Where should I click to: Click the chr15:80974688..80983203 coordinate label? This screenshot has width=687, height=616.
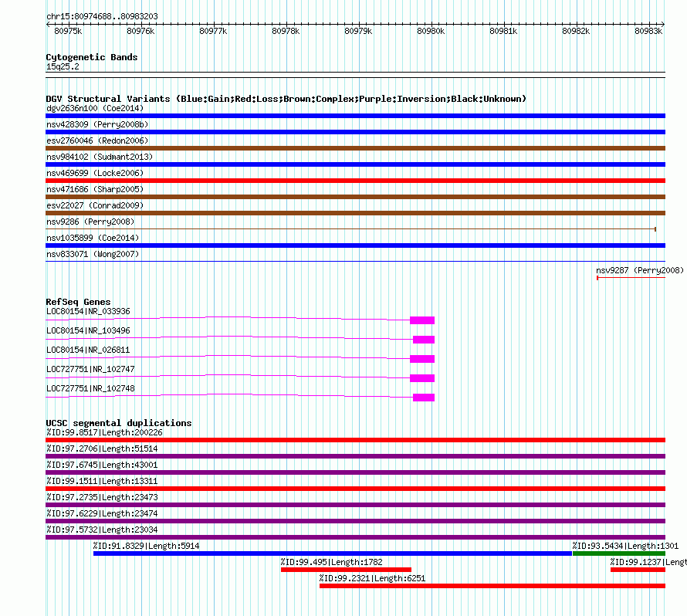click(102, 16)
